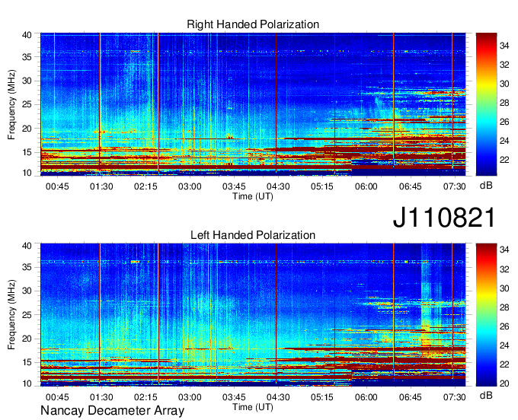Click the 30 MHz tick on Left Handed plot
Viewport: 518px width, 420px height.
[x=27, y=291]
